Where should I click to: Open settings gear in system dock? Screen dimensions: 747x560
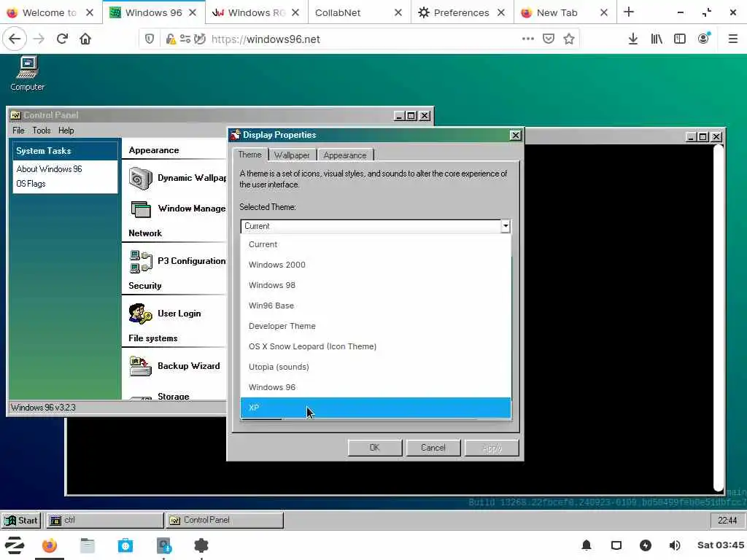point(201,545)
